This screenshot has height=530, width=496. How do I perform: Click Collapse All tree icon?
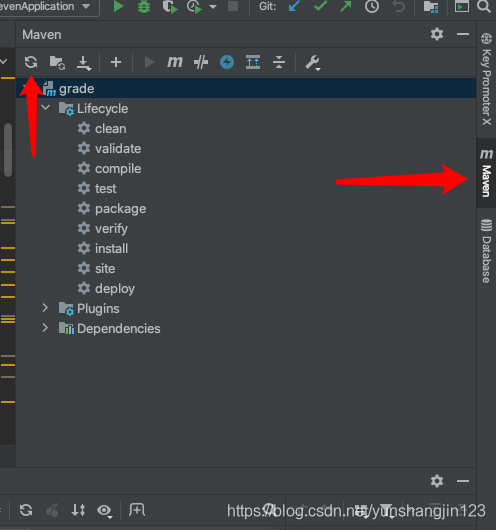[x=279, y=62]
